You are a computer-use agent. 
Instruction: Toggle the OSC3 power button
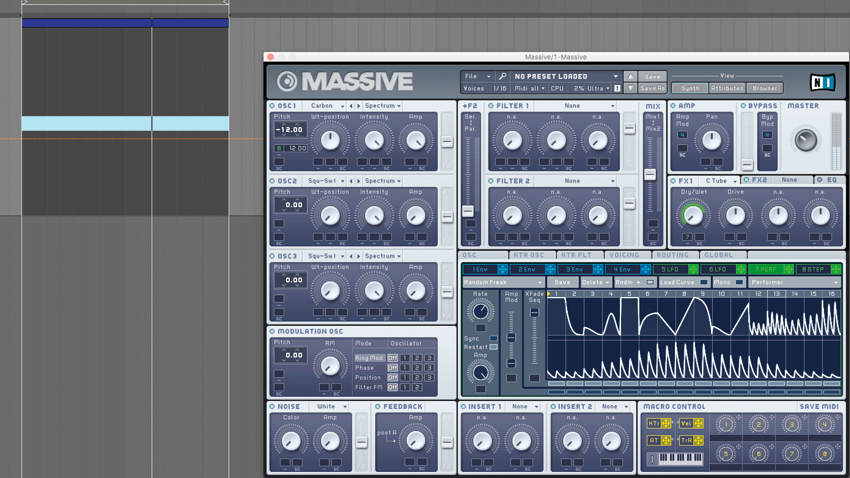coord(272,256)
